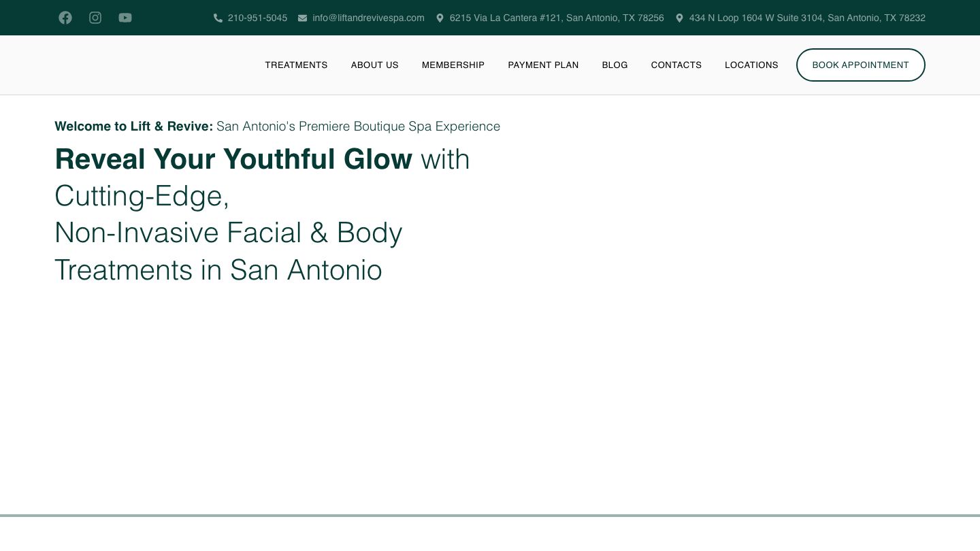Navigate to Contacts
This screenshot has width=980, height=551.
[x=676, y=65]
